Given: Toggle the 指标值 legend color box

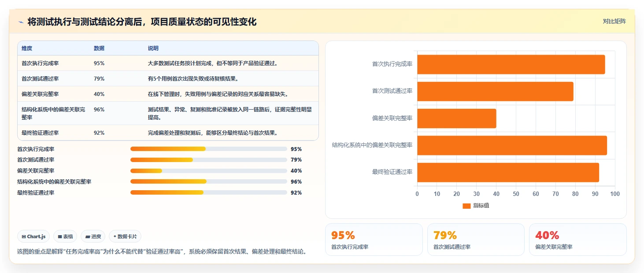Looking at the screenshot, I should (x=466, y=206).
